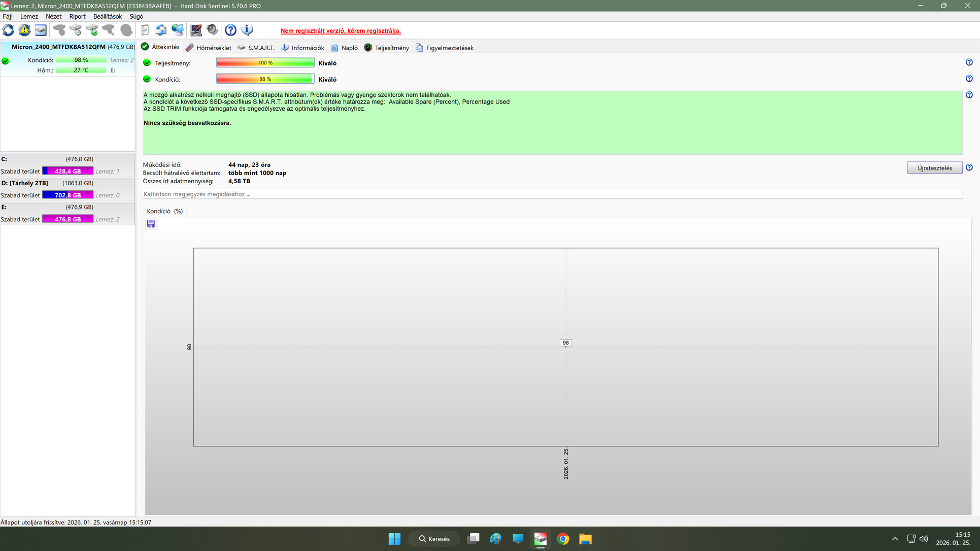Open the Riport menu
980x551 pixels.
[x=77, y=16]
